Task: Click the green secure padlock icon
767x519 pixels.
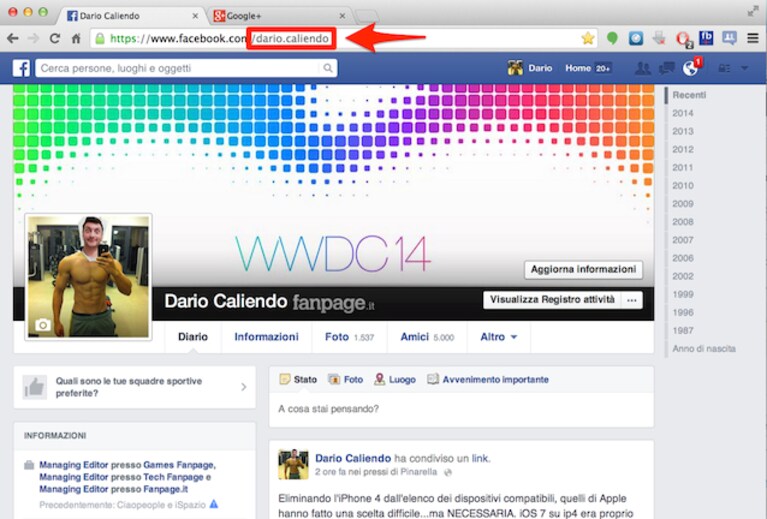Action: coord(100,38)
